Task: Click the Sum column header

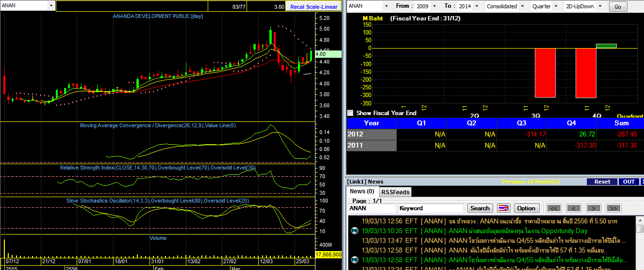Action: coord(621,123)
